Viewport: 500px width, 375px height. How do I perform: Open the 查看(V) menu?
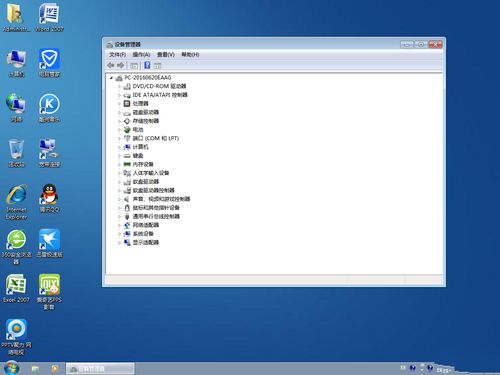click(x=166, y=54)
